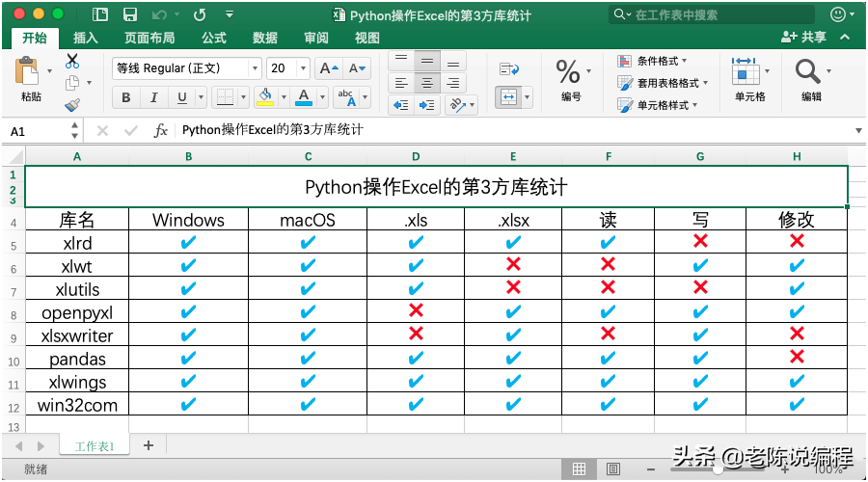Image resolution: width=868 pixels, height=482 pixels.
Task: Decrease indent icon
Action: [401, 105]
